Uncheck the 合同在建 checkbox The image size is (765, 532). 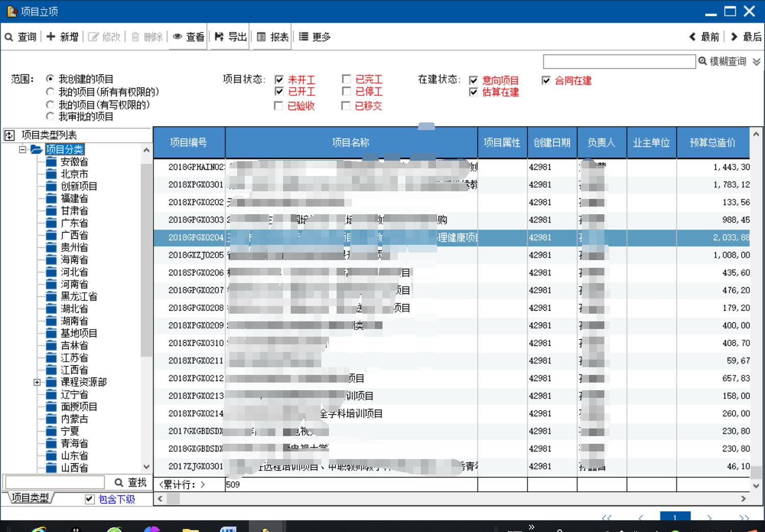coord(546,81)
